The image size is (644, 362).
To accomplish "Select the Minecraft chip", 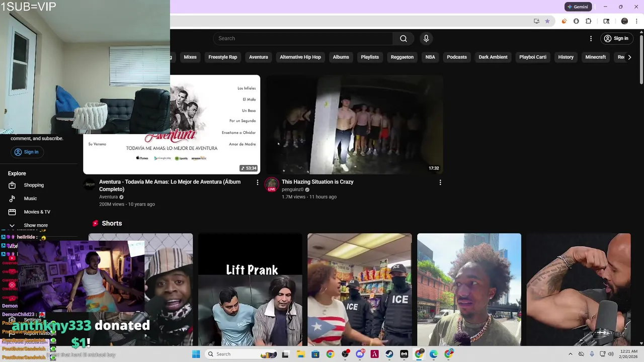I will pos(596,57).
